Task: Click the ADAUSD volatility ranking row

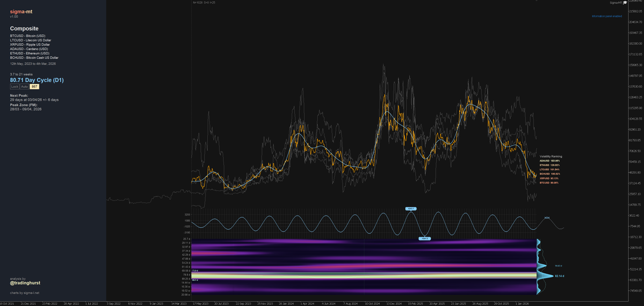Action: [549, 161]
